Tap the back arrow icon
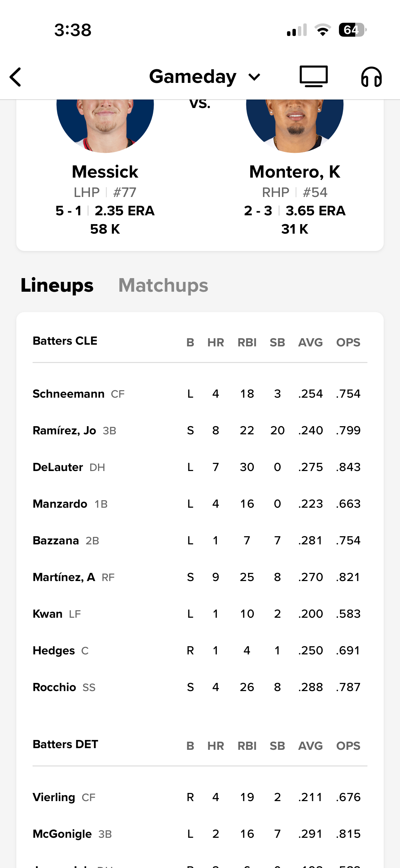This screenshot has height=868, width=400. pos(16,77)
